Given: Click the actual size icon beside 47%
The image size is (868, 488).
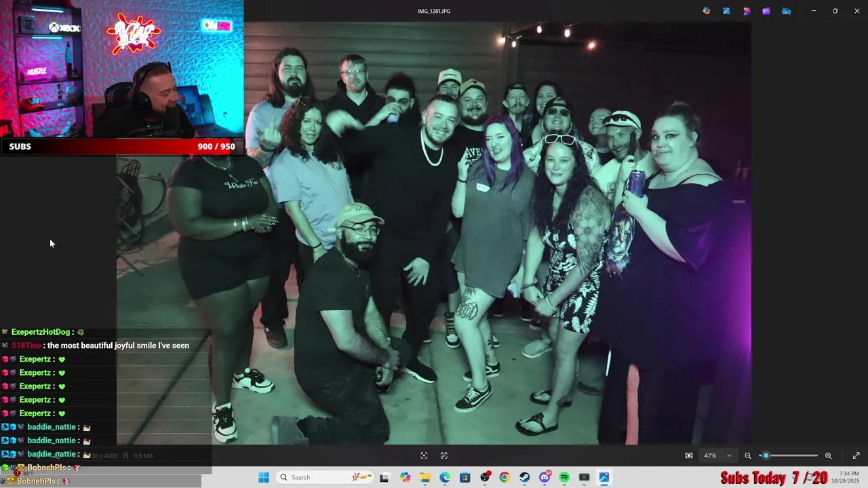Looking at the screenshot, I should point(689,455).
